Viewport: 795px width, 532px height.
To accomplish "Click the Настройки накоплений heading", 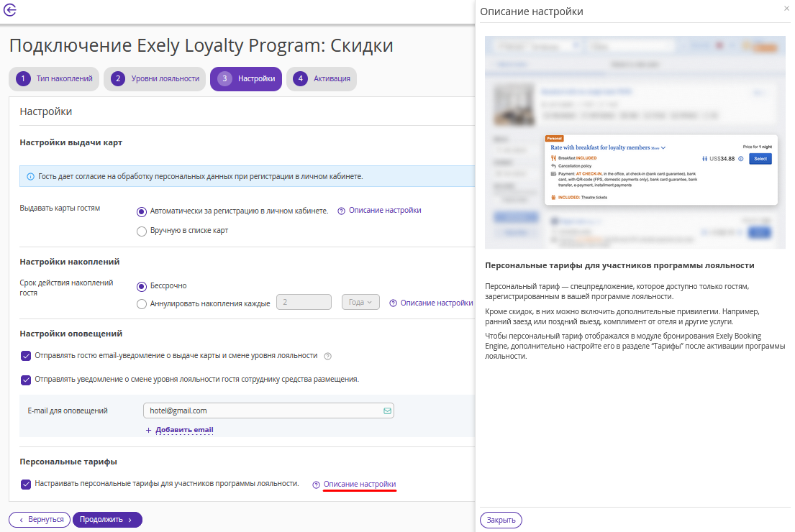I will point(70,262).
